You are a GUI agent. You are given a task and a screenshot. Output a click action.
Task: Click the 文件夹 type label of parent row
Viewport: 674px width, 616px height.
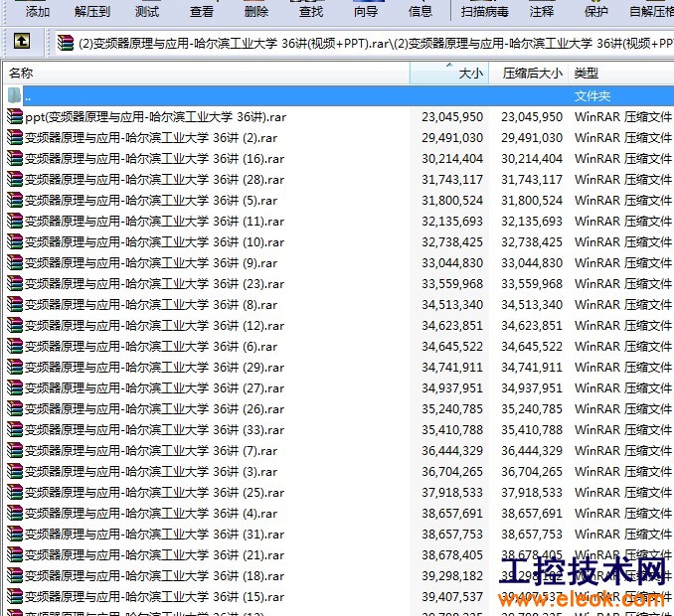click(x=591, y=95)
